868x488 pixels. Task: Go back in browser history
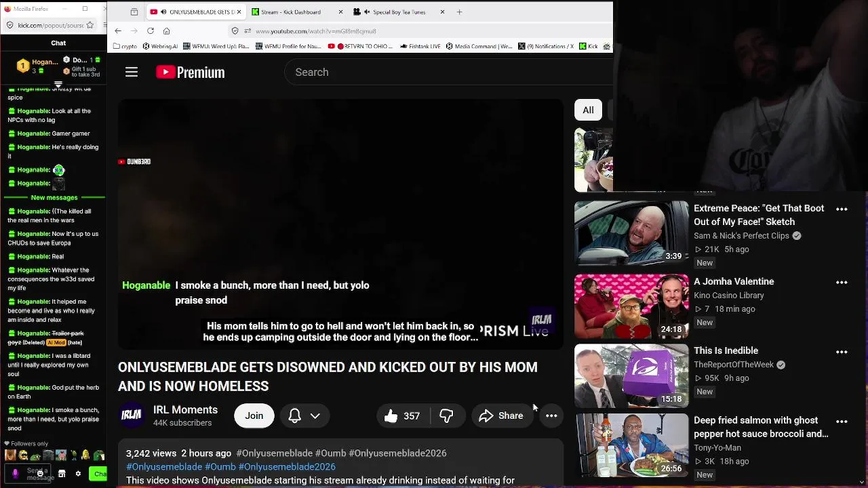click(118, 31)
